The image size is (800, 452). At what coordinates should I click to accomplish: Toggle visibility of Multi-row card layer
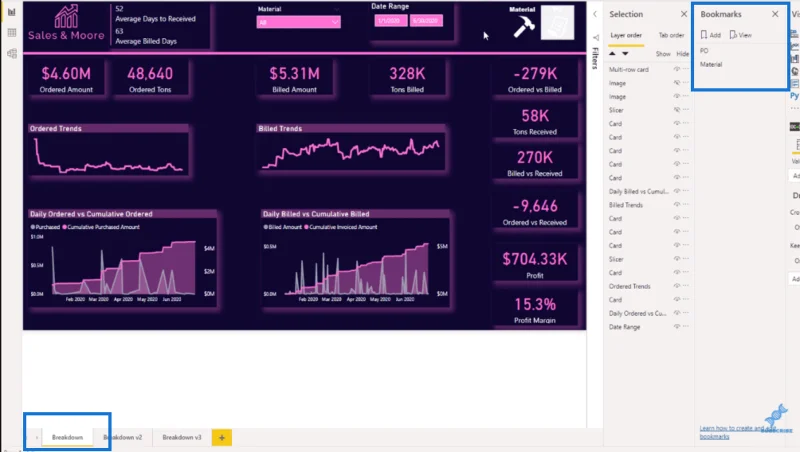tap(677, 69)
